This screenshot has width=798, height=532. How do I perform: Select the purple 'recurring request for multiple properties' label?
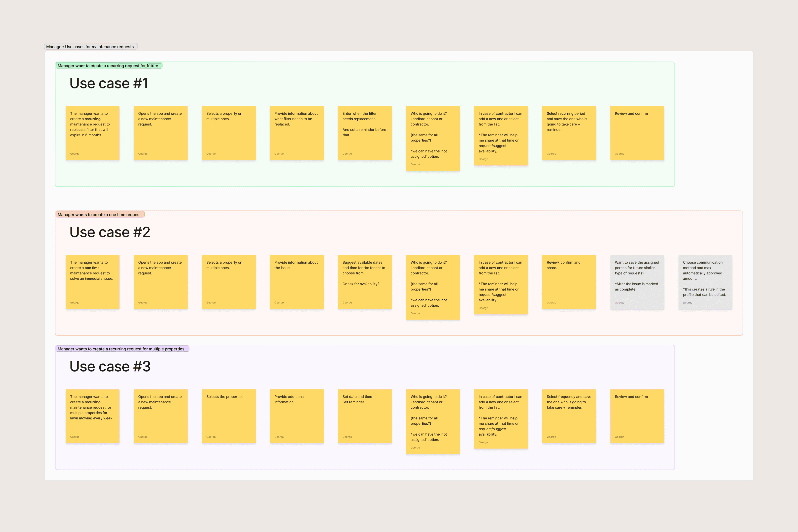click(x=122, y=349)
